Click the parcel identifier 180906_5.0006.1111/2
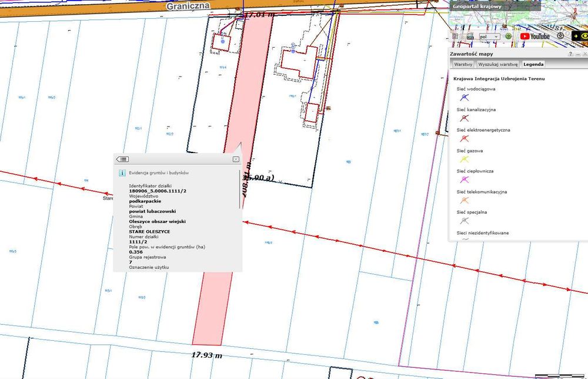 pyautogui.click(x=158, y=191)
